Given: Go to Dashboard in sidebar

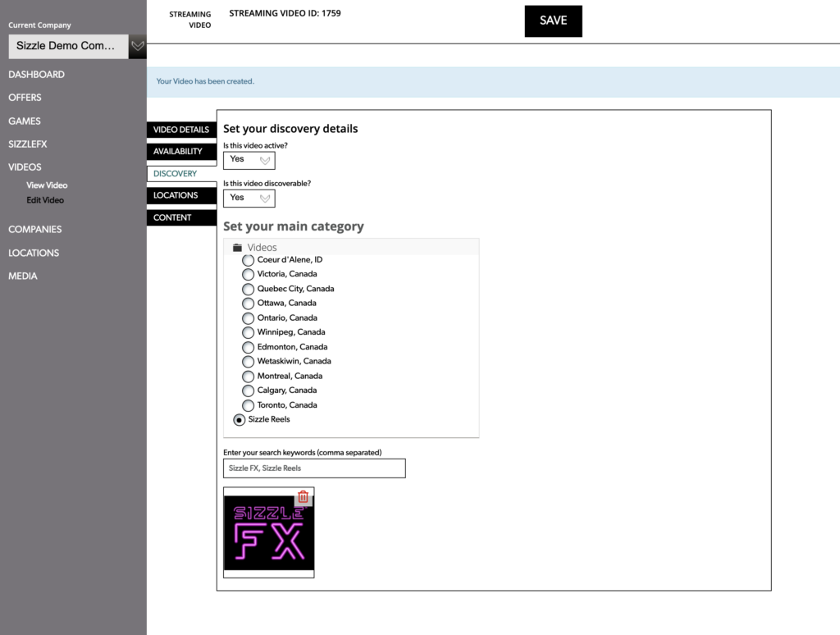Looking at the screenshot, I should (36, 75).
